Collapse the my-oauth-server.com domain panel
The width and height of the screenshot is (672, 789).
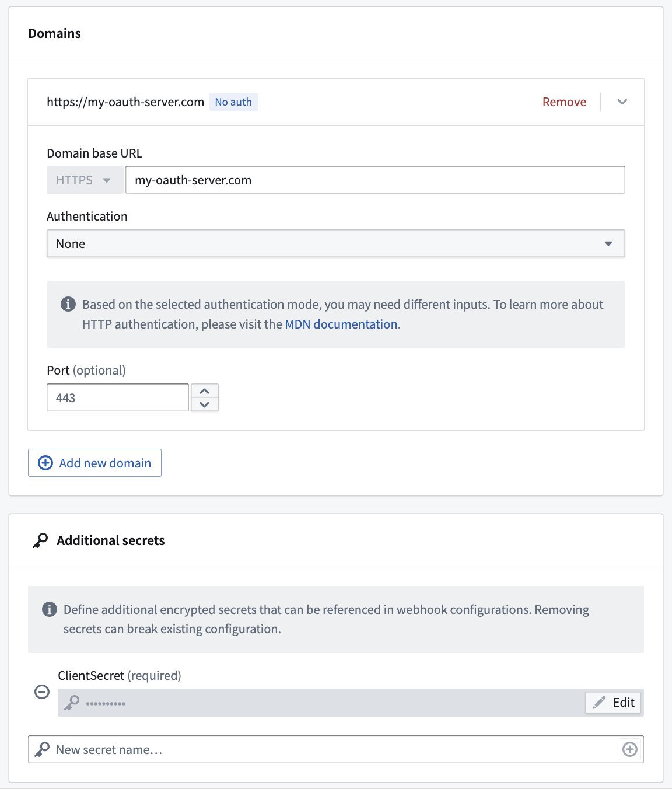point(622,102)
